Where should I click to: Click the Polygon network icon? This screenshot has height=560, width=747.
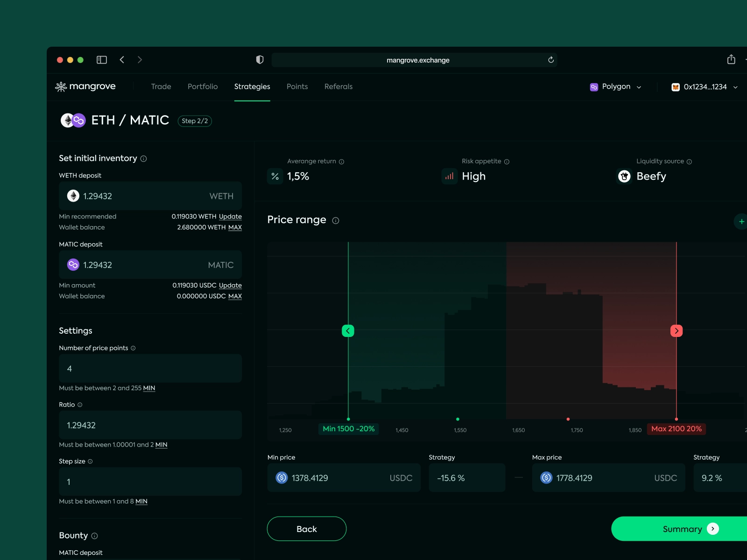coord(594,87)
